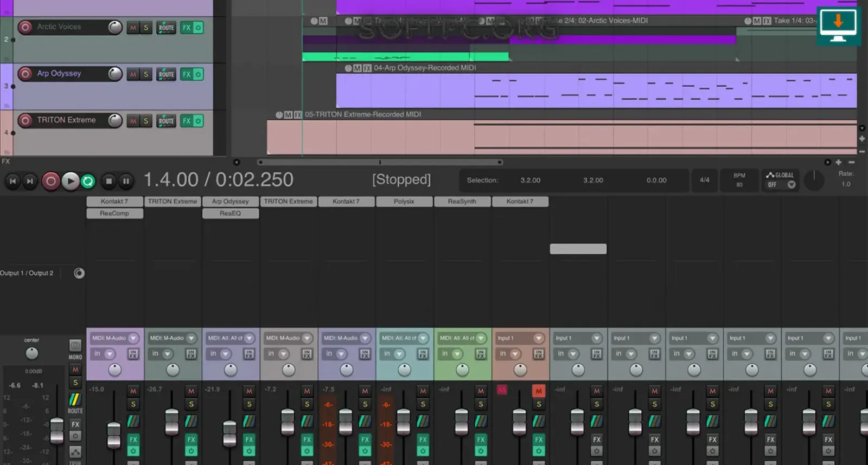The image size is (868, 465).
Task: Start recording with the transport record button
Action: [51, 181]
